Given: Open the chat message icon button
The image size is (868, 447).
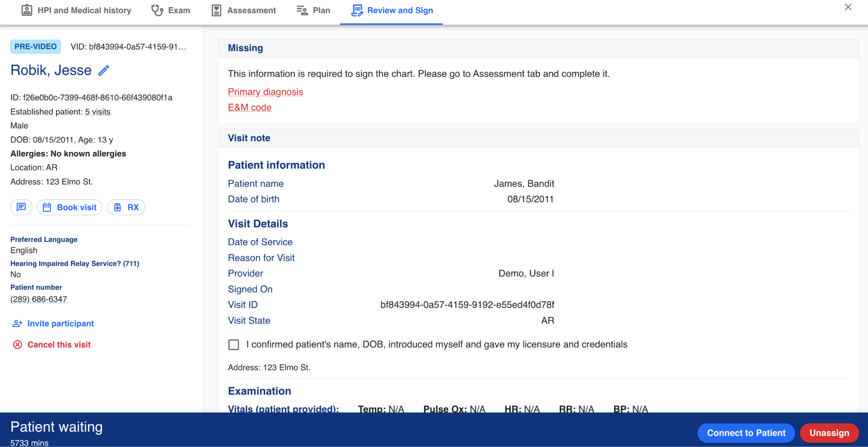Looking at the screenshot, I should click(x=21, y=207).
